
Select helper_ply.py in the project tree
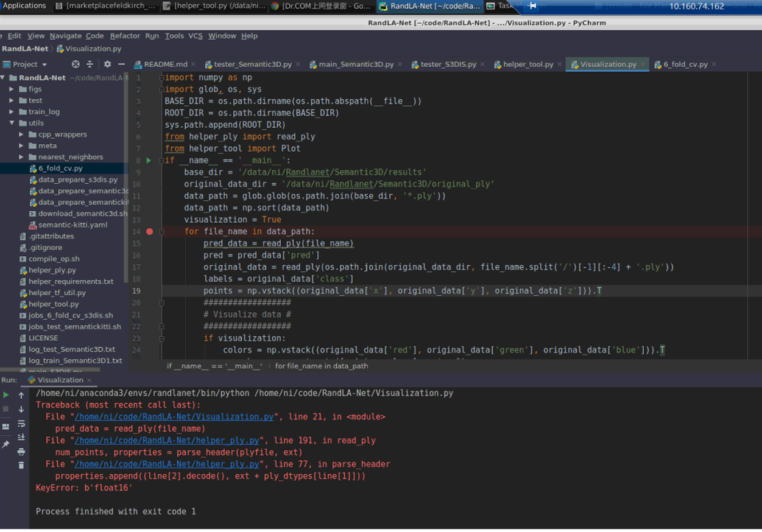point(52,270)
